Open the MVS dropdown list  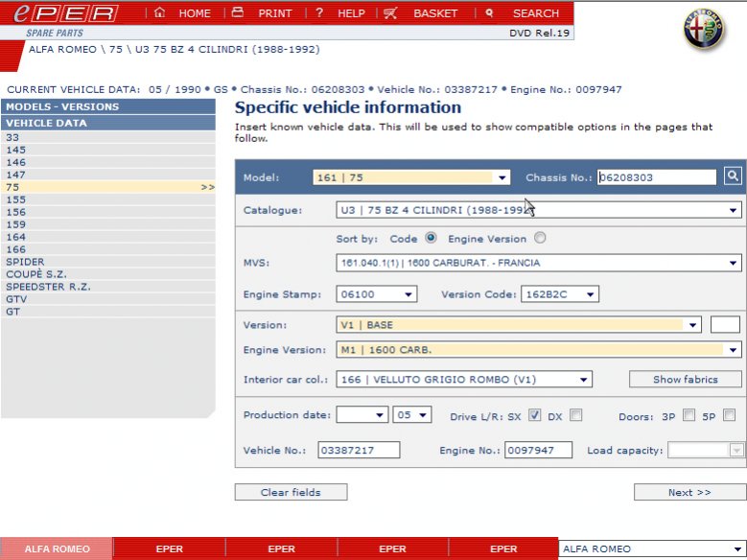(x=734, y=263)
